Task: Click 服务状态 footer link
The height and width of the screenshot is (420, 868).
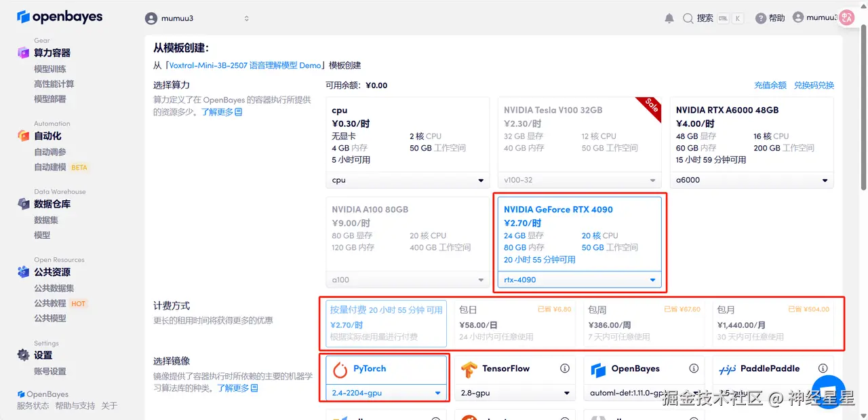Action: (x=33, y=406)
